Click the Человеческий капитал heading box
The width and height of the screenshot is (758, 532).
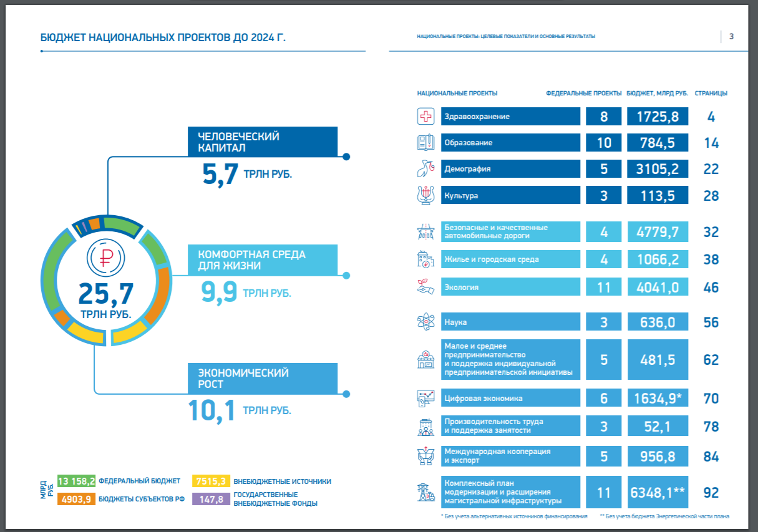pos(263,142)
